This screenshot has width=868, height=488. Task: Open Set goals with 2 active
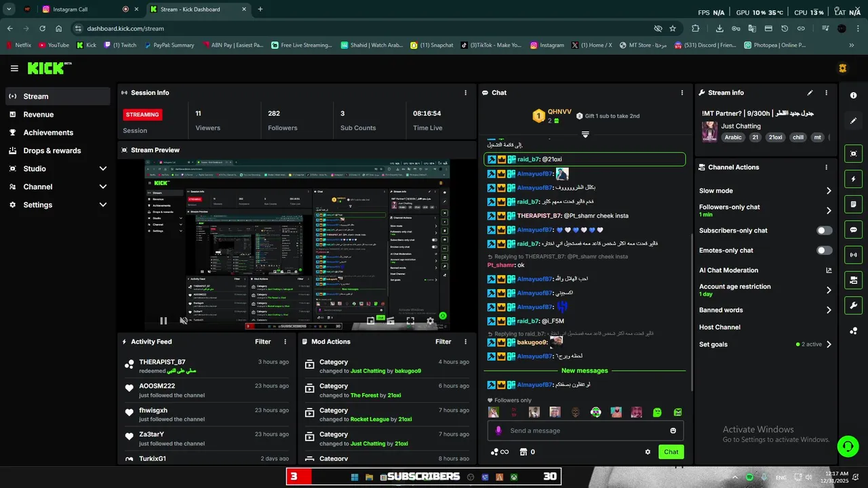pos(766,344)
